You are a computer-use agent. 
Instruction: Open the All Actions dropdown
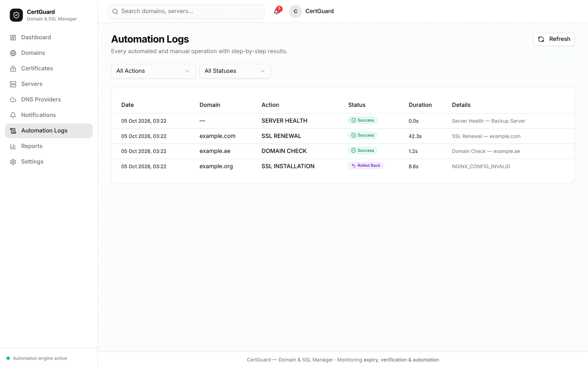(x=153, y=71)
